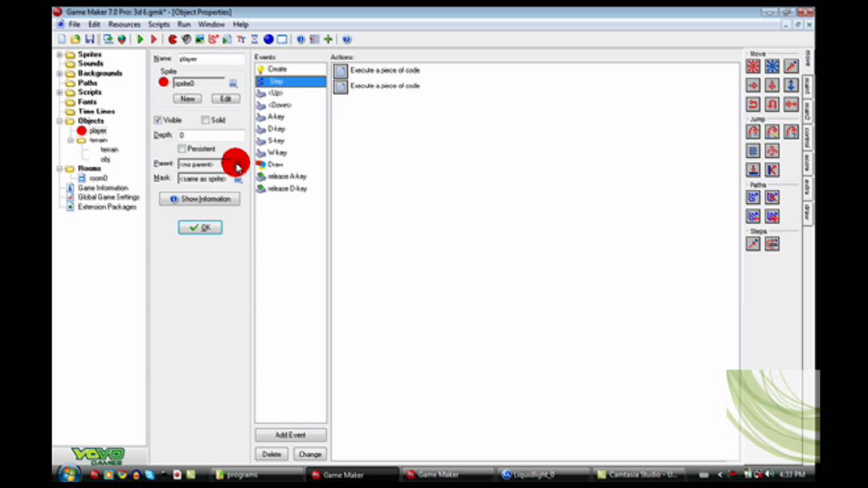The width and height of the screenshot is (868, 488).
Task: Click the Open game folder toolbar icon
Action: coord(75,39)
